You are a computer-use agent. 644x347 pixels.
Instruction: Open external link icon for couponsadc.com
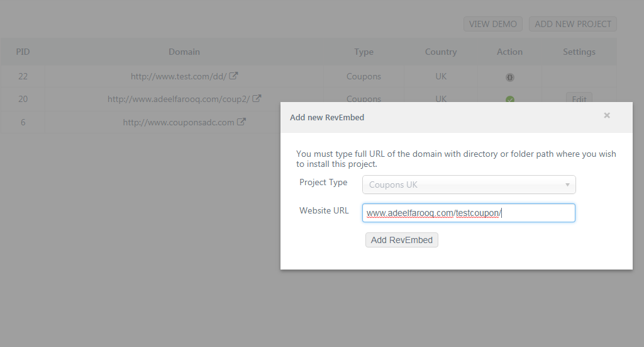click(x=241, y=122)
